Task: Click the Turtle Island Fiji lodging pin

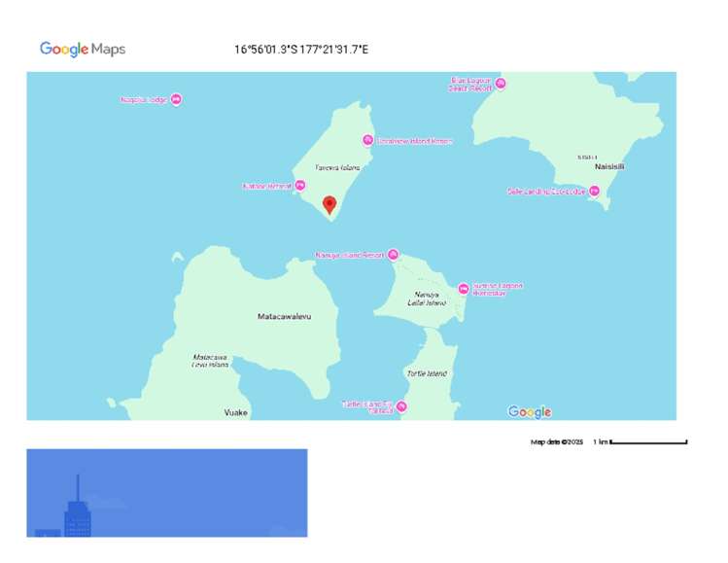Action: click(x=401, y=406)
